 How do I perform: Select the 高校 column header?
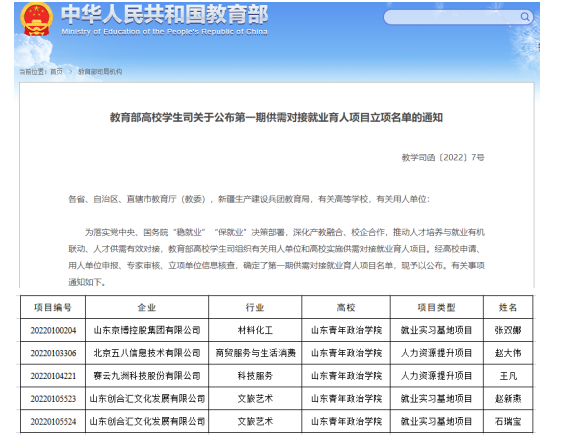click(346, 307)
